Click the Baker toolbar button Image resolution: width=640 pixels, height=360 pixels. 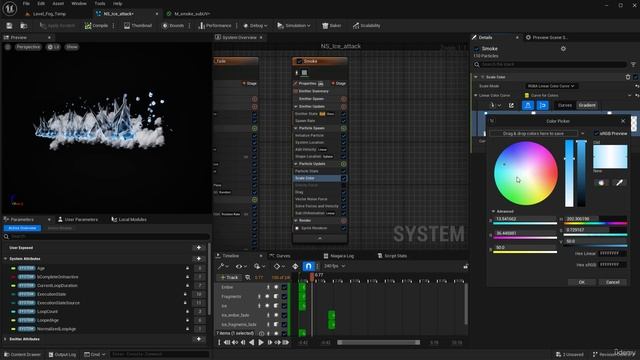tap(331, 26)
